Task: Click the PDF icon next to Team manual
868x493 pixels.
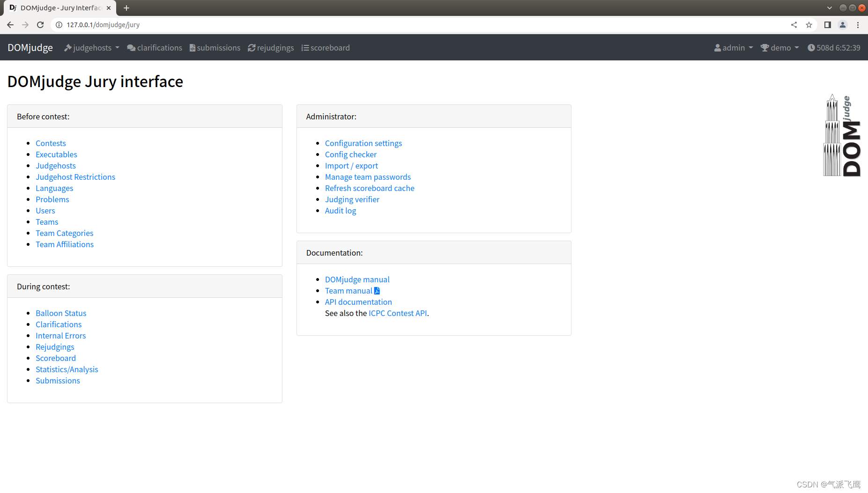Action: pos(377,290)
